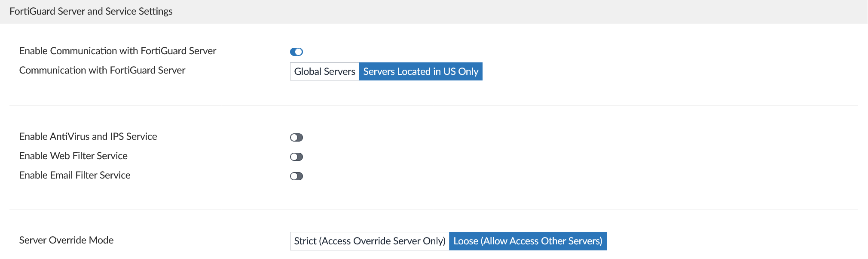Enable the AntiVirus and IPS Service toggle
The height and width of the screenshot is (259, 868).
[296, 137]
